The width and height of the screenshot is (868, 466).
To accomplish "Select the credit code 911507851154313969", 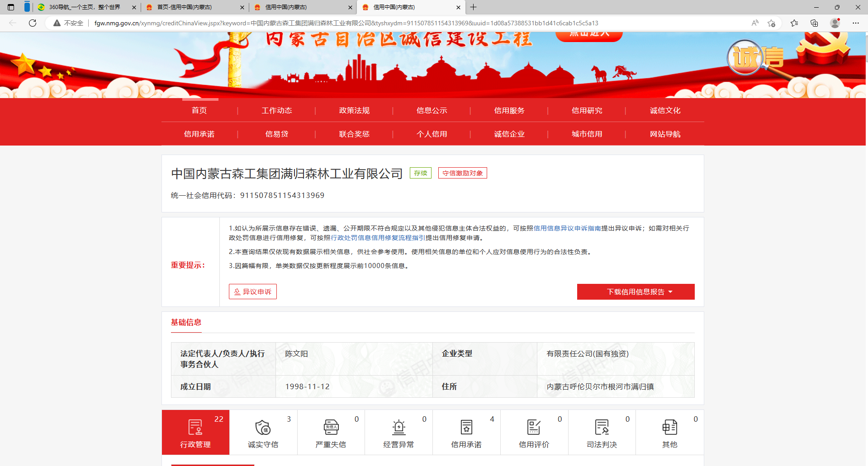I will click(282, 195).
